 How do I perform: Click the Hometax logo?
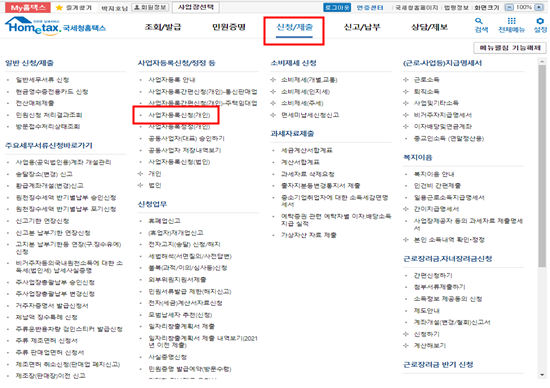(x=55, y=26)
